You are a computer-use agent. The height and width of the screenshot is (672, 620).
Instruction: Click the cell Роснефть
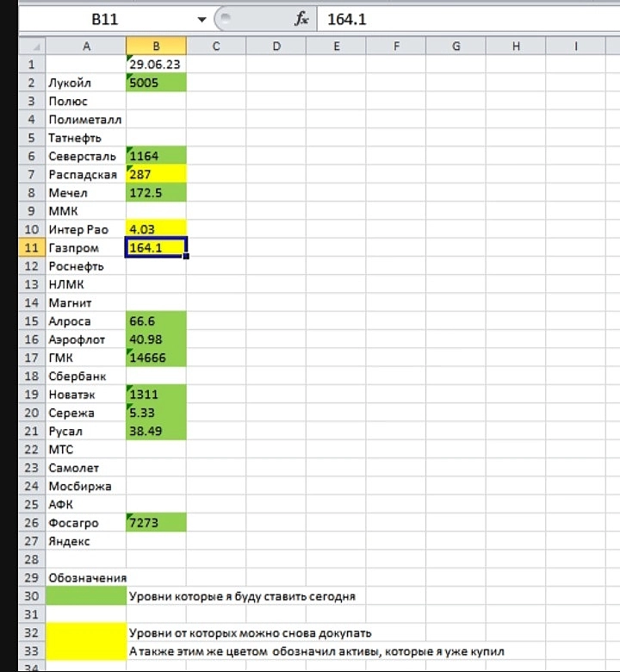pyautogui.click(x=86, y=266)
